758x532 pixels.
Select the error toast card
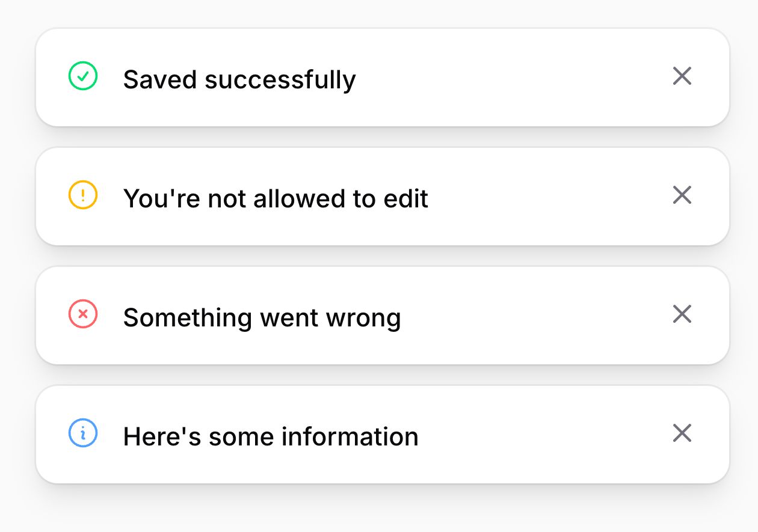tap(379, 315)
